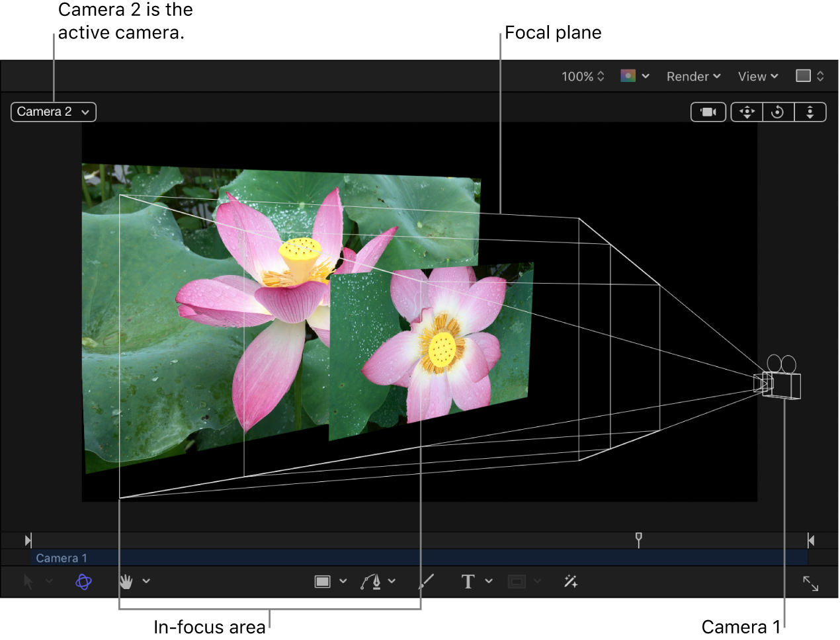The height and width of the screenshot is (640, 840).
Task: Open the Camera 2 view popup
Action: (53, 112)
